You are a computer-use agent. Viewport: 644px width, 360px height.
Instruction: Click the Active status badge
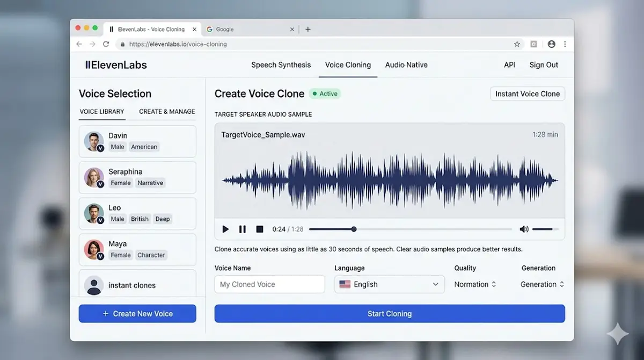coord(325,93)
